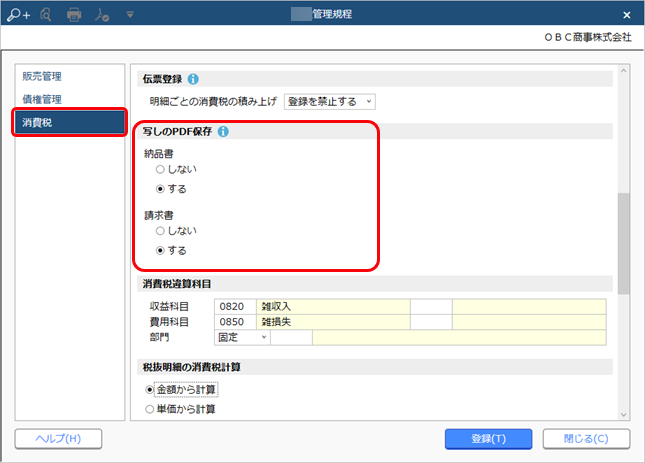Click the info icon beside 写しのPDF保存
This screenshot has height=463, width=645.
pyautogui.click(x=223, y=132)
